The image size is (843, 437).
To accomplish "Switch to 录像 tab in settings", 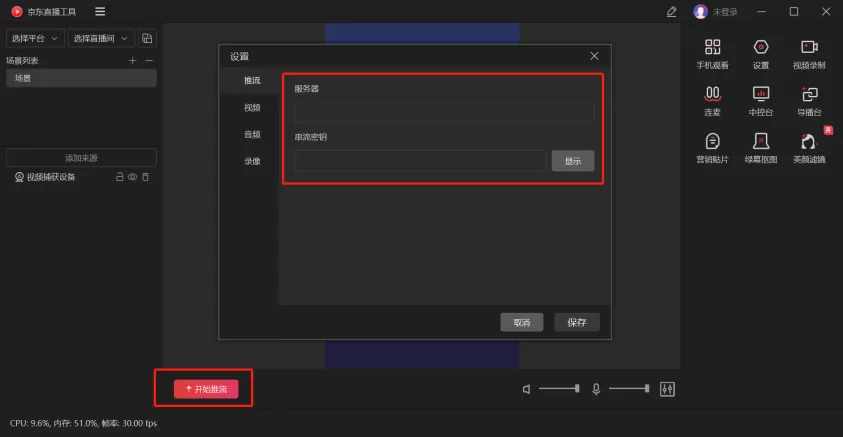I will pyautogui.click(x=252, y=161).
